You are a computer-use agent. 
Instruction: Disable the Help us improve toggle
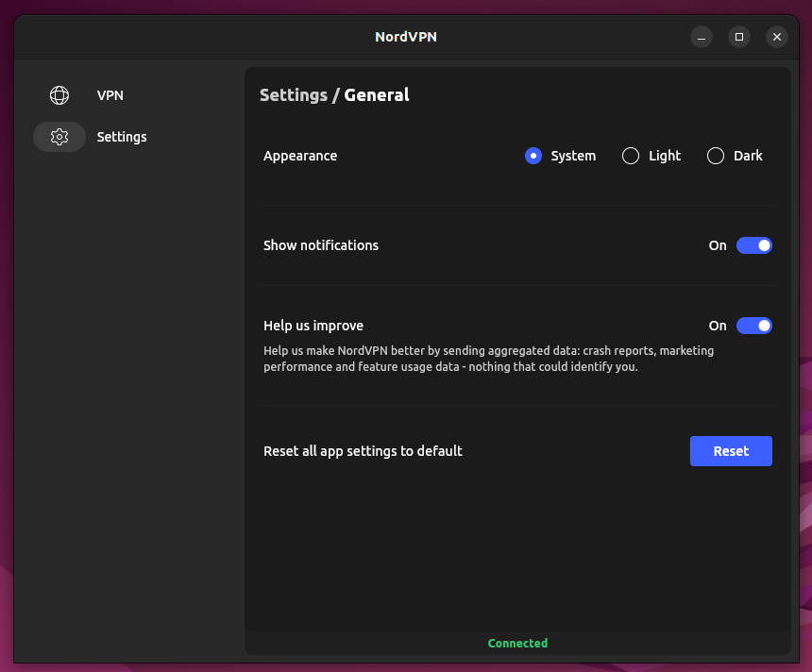coord(754,326)
